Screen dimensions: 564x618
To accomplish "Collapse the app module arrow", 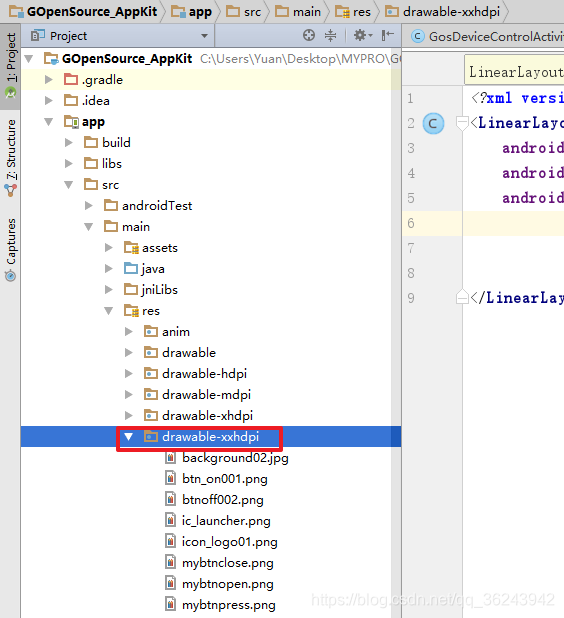I will pos(48,122).
